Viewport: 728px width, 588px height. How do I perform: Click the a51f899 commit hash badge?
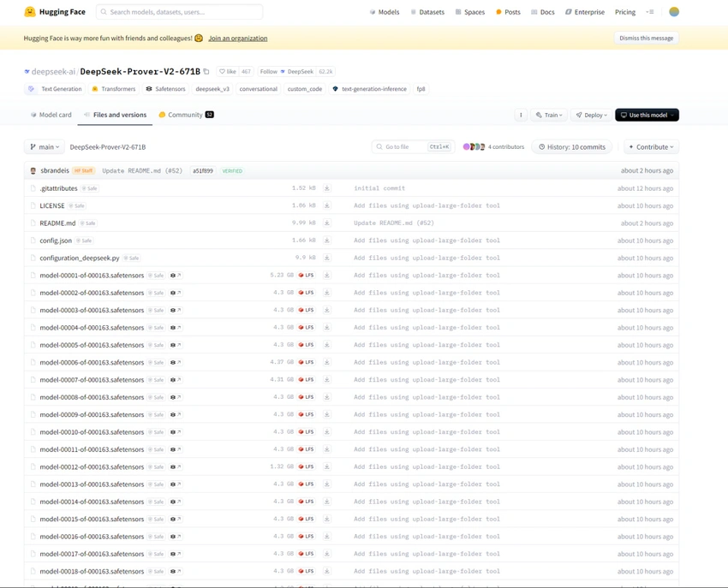click(201, 170)
